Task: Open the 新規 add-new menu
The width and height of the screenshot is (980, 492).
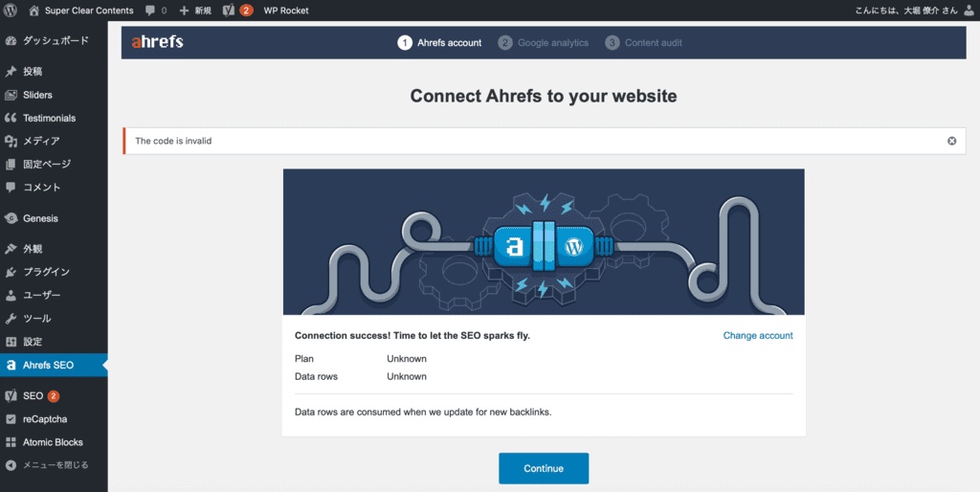Action: tap(195, 11)
